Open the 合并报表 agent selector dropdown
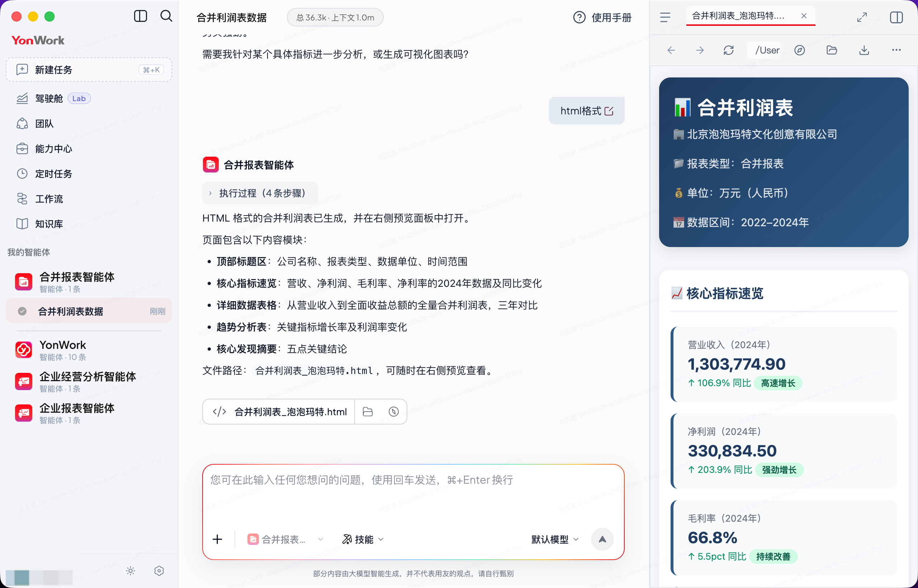The image size is (918, 588). [285, 539]
